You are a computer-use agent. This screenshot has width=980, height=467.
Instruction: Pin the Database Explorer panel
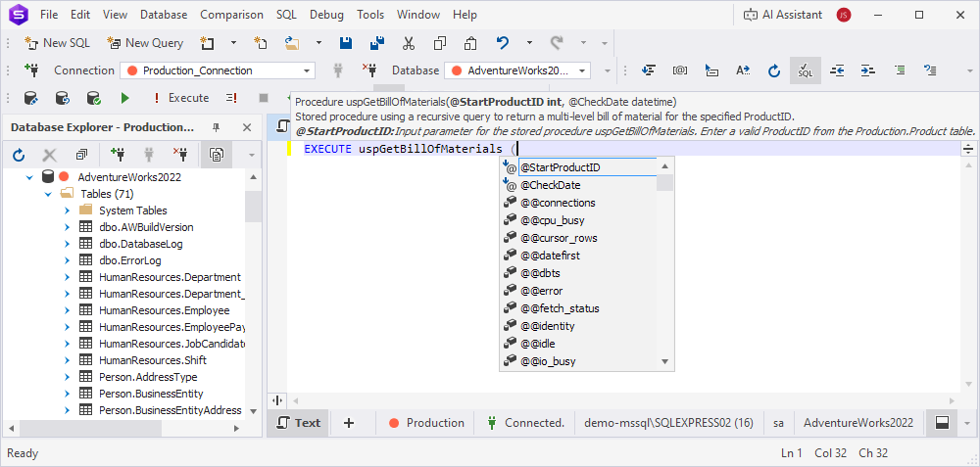tap(217, 127)
